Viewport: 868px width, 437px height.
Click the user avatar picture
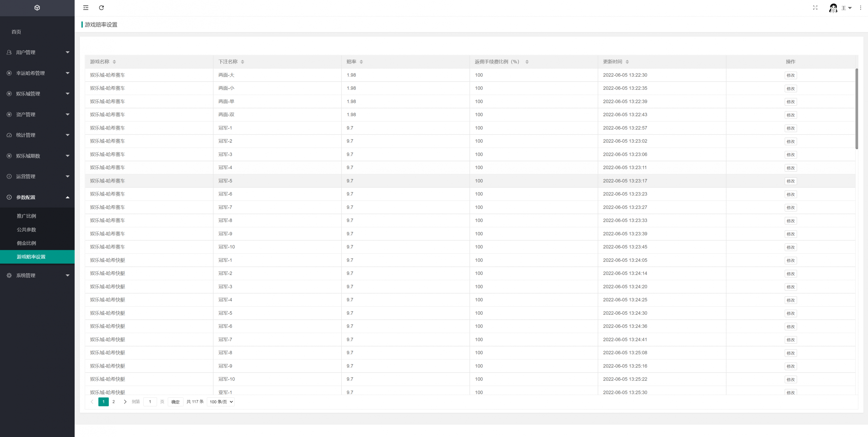pyautogui.click(x=833, y=8)
